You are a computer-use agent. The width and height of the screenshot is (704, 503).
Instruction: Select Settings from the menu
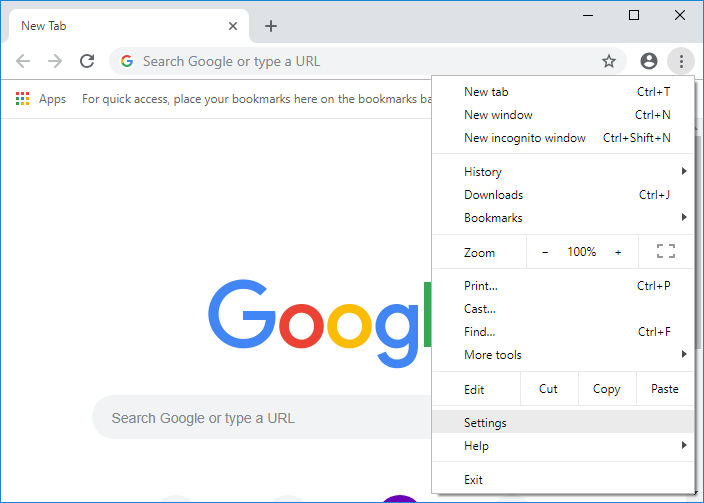486,423
